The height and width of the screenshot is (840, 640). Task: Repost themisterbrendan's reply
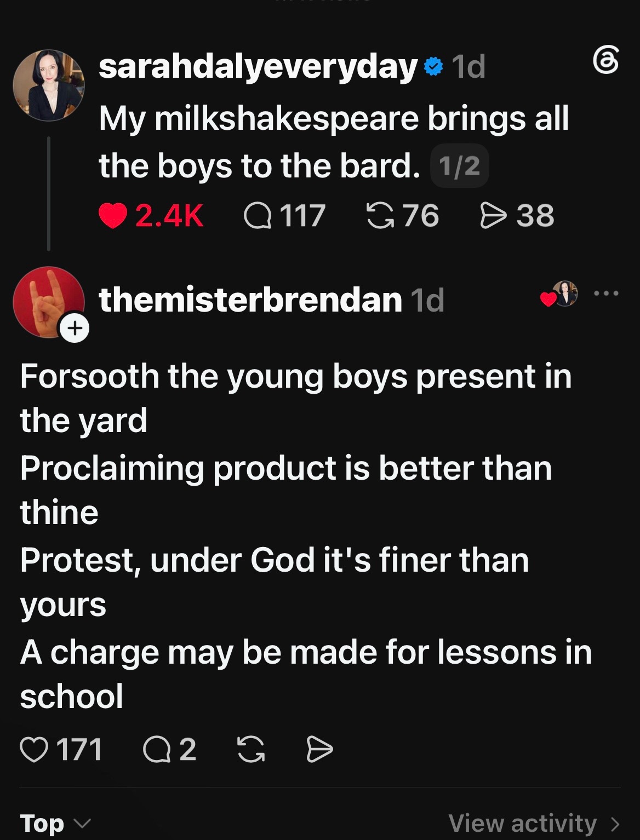pyautogui.click(x=251, y=750)
